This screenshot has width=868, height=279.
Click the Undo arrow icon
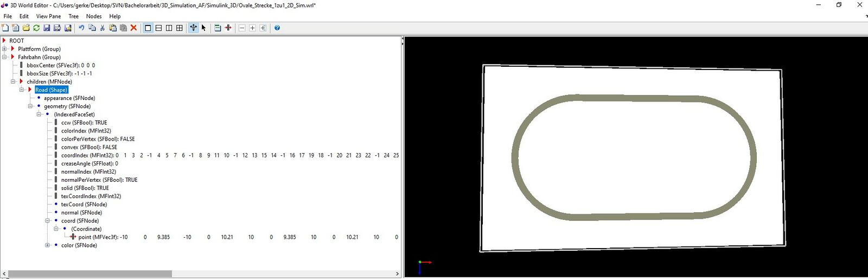pos(81,28)
